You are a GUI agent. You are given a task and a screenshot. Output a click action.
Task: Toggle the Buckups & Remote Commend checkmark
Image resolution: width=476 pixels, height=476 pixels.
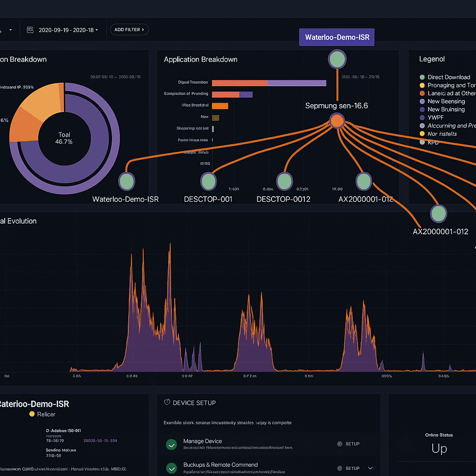pyautogui.click(x=172, y=469)
